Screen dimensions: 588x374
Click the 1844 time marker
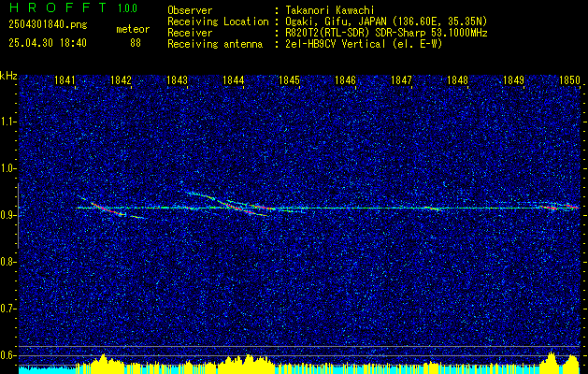234,80
